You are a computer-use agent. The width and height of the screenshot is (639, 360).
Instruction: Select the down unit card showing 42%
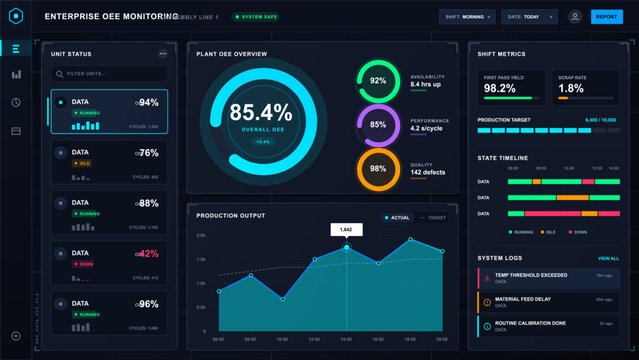coord(109,263)
